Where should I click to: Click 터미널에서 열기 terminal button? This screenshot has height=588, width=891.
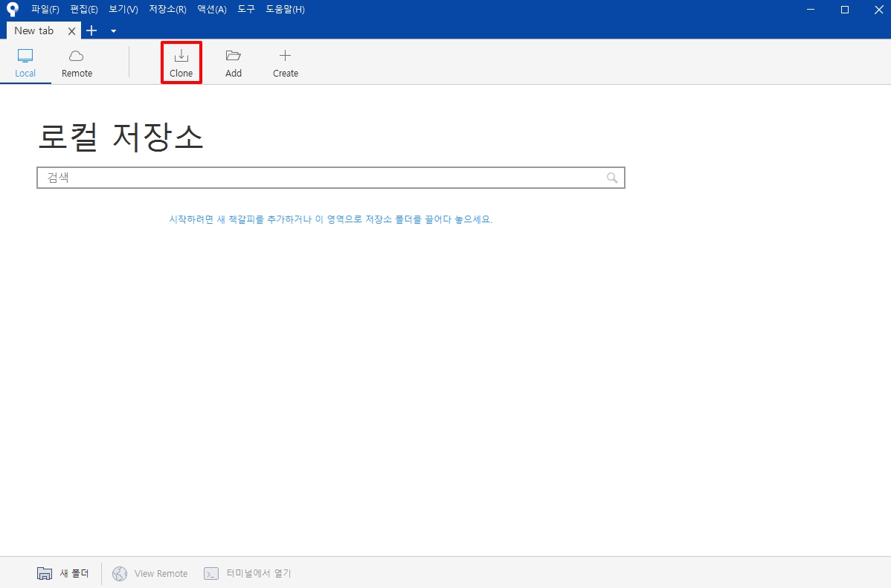click(x=248, y=573)
